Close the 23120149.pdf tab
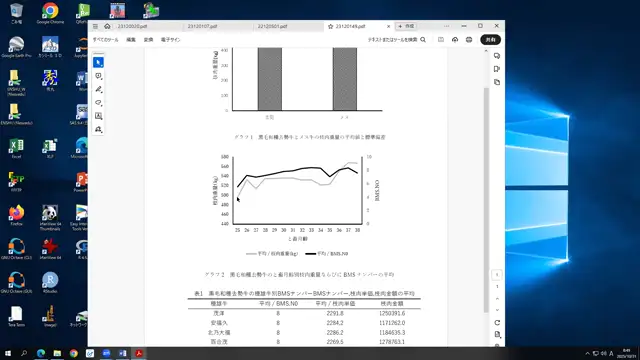 [x=389, y=26]
